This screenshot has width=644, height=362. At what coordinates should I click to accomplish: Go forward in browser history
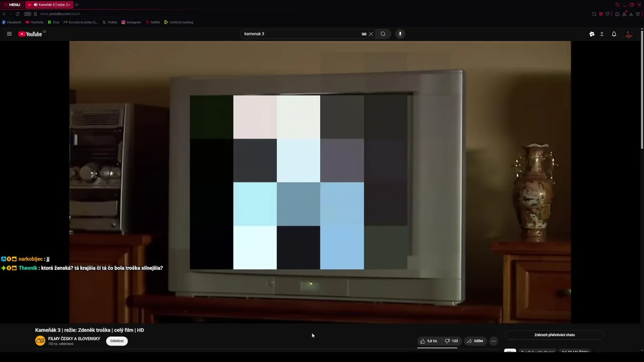(11, 14)
